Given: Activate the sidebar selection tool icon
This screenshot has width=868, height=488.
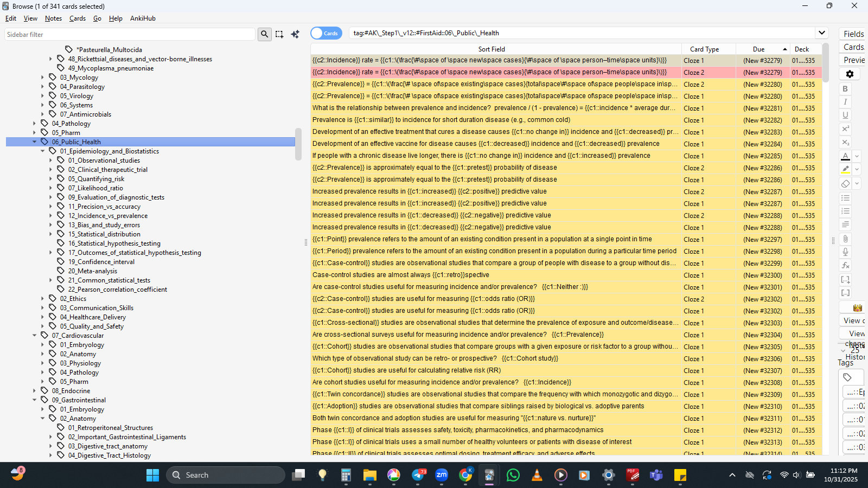Looking at the screenshot, I should (279, 34).
